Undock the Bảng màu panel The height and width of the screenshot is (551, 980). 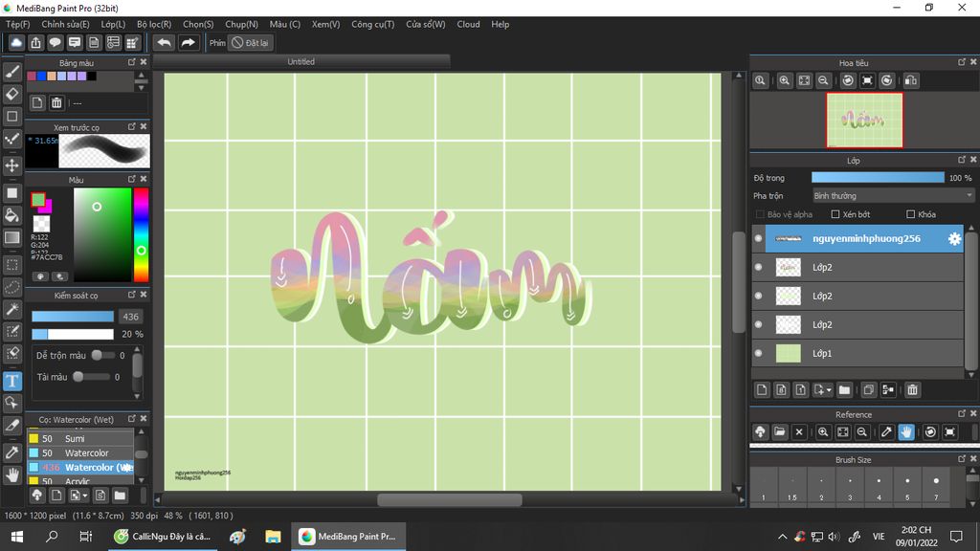[x=131, y=62]
